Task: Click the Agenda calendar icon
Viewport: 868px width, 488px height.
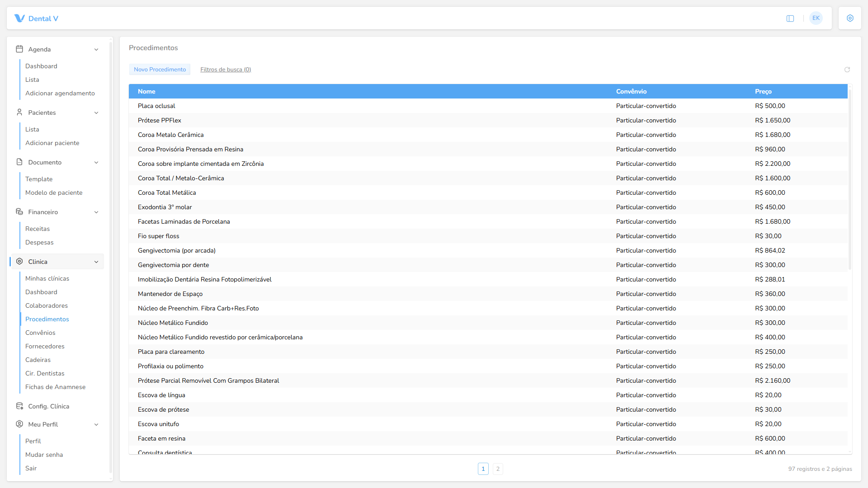Action: 19,49
